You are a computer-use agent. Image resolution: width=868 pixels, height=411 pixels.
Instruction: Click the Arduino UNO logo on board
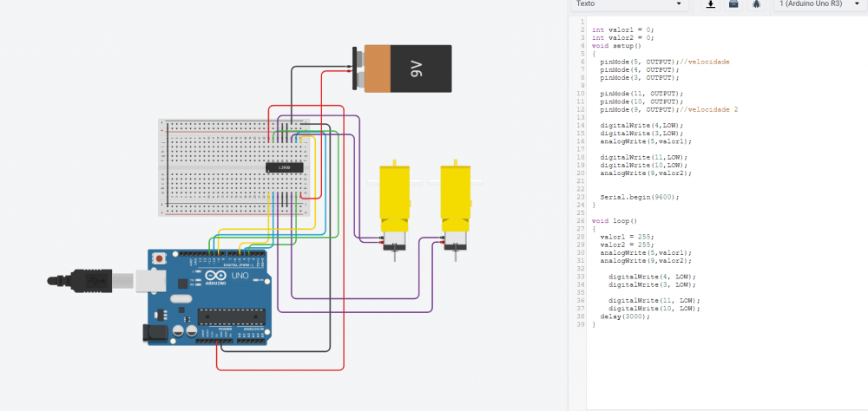[x=214, y=277]
